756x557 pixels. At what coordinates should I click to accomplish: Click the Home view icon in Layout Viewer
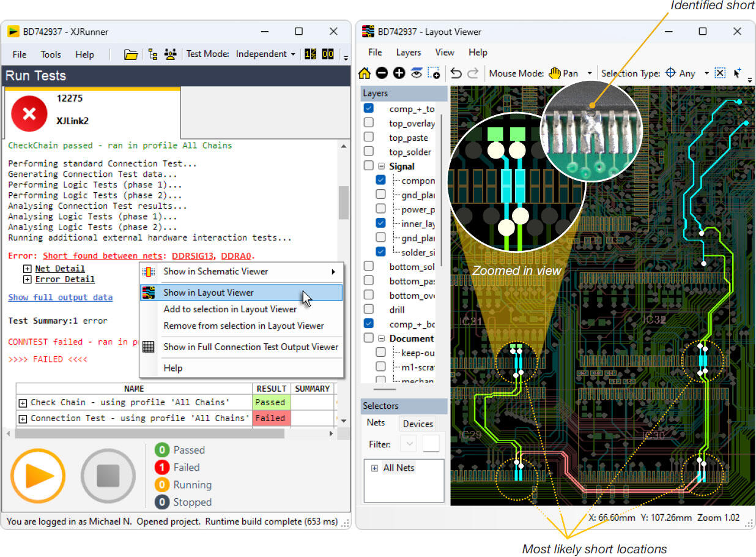point(365,73)
